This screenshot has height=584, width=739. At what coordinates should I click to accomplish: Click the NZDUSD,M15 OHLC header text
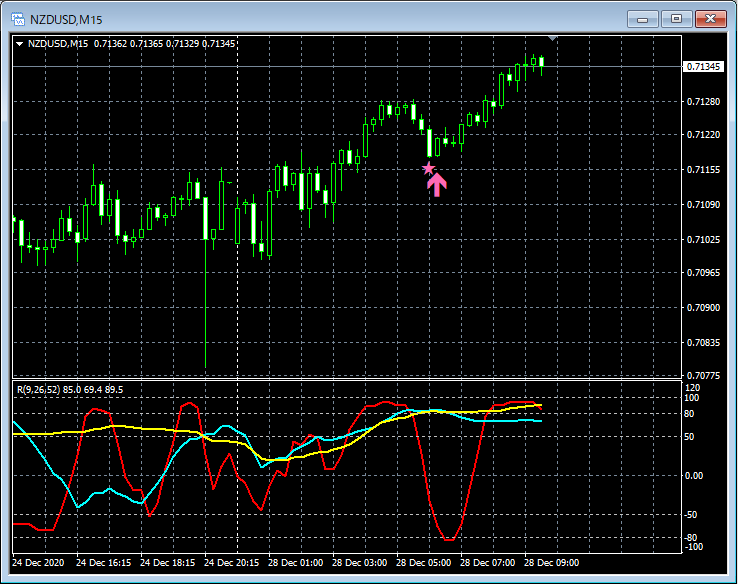(130, 44)
